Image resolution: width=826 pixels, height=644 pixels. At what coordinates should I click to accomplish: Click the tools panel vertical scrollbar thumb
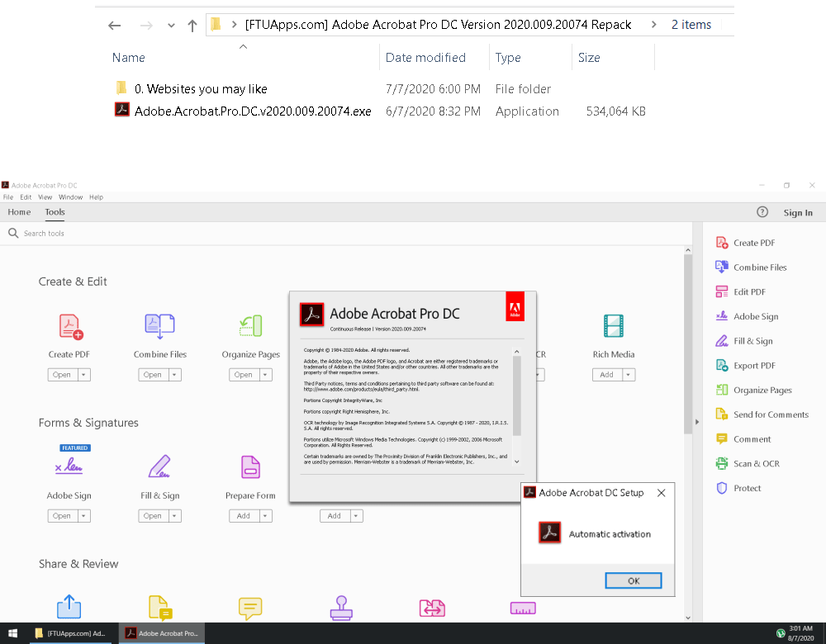[x=688, y=344]
